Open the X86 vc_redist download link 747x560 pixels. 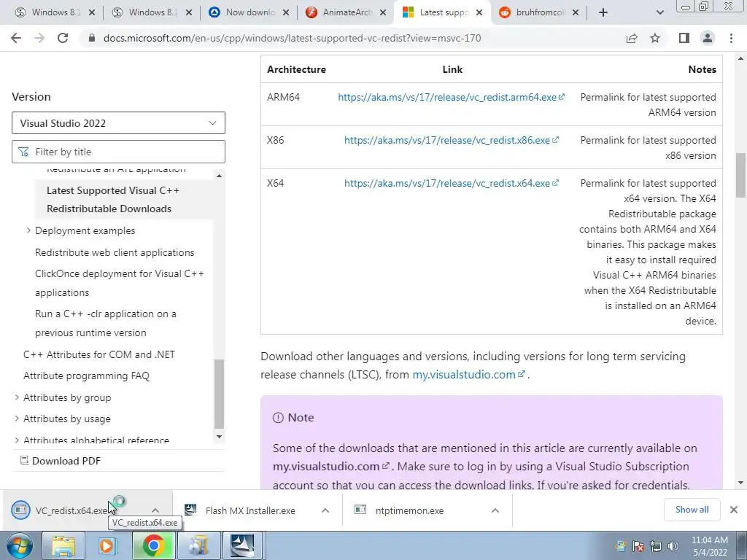451,140
